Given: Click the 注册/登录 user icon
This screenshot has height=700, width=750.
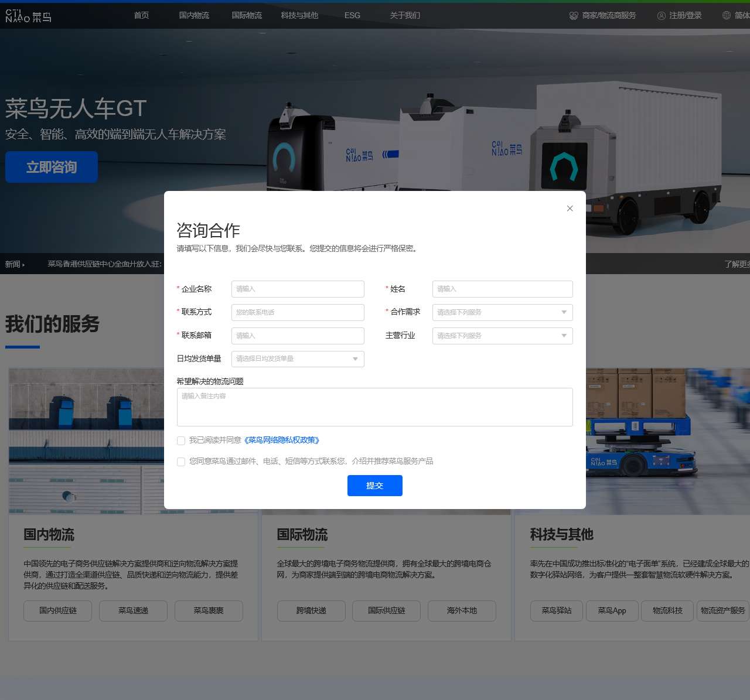Looking at the screenshot, I should [662, 16].
